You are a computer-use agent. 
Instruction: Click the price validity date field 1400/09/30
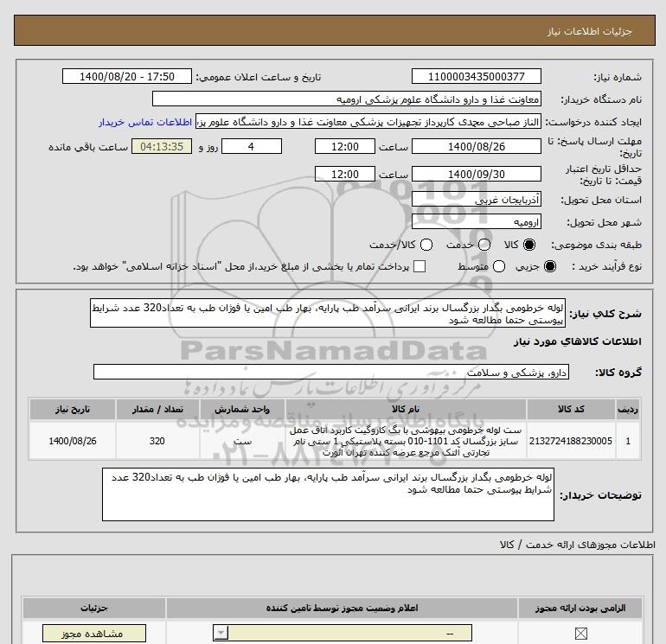(476, 174)
